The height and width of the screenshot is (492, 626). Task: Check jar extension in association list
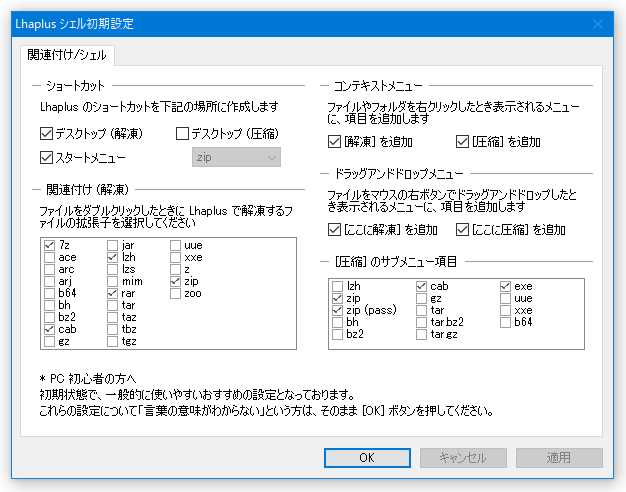pos(113,245)
